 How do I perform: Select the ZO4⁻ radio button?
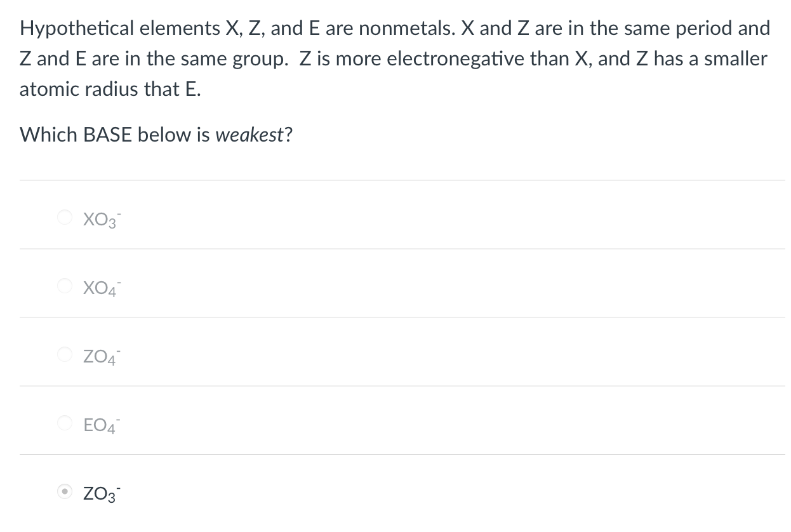click(x=65, y=354)
